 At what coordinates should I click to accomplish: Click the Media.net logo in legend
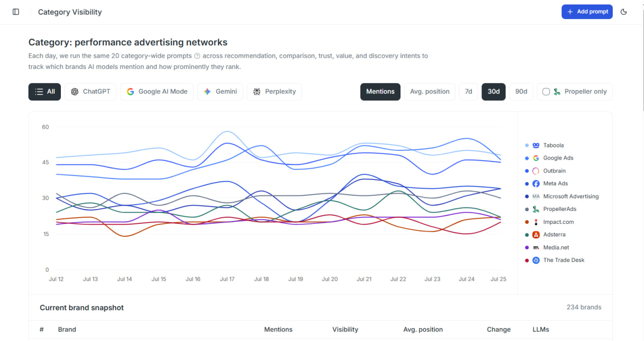[536, 247]
